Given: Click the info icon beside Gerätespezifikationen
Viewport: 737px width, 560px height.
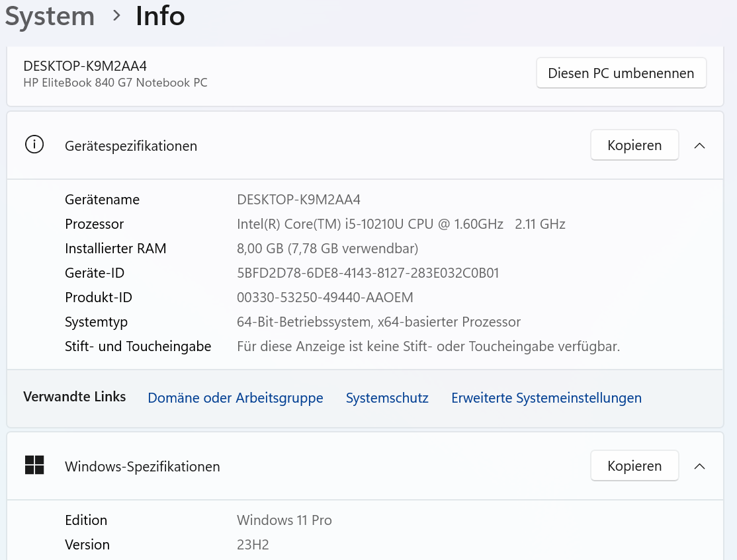Looking at the screenshot, I should (x=34, y=145).
